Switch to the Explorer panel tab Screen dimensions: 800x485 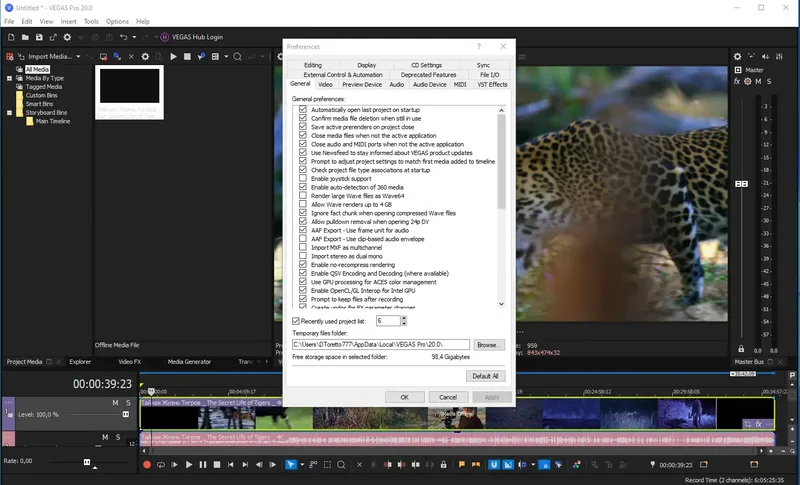[x=80, y=362]
